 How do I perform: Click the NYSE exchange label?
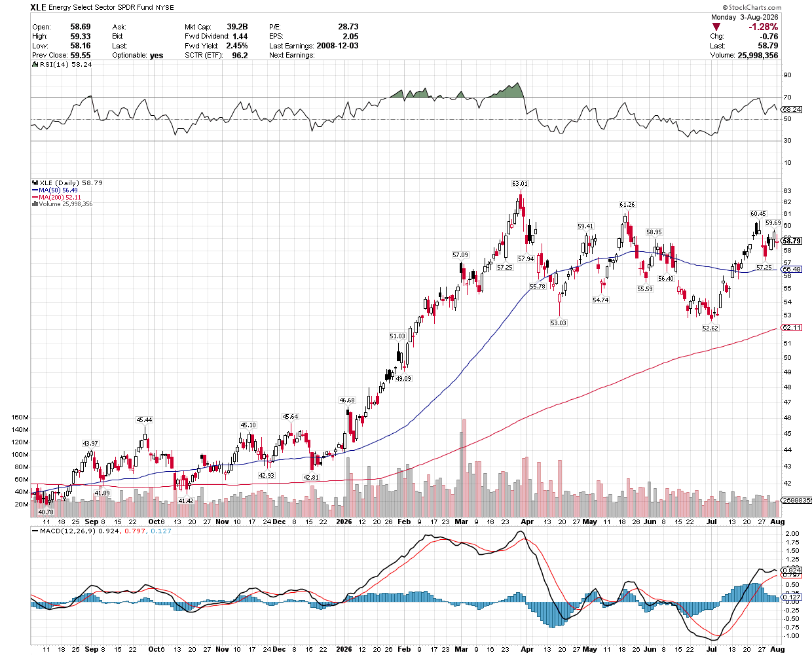[x=165, y=8]
